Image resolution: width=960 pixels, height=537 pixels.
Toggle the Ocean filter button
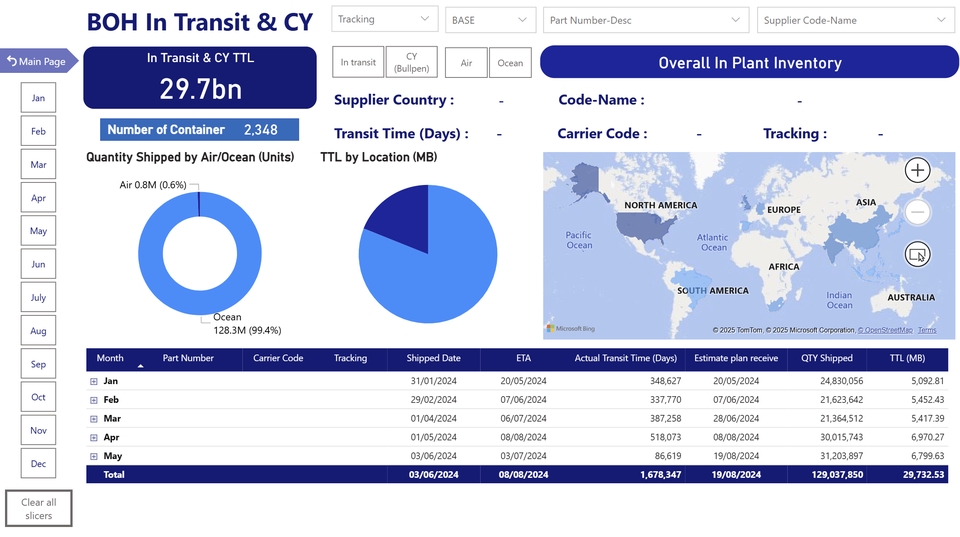point(510,63)
